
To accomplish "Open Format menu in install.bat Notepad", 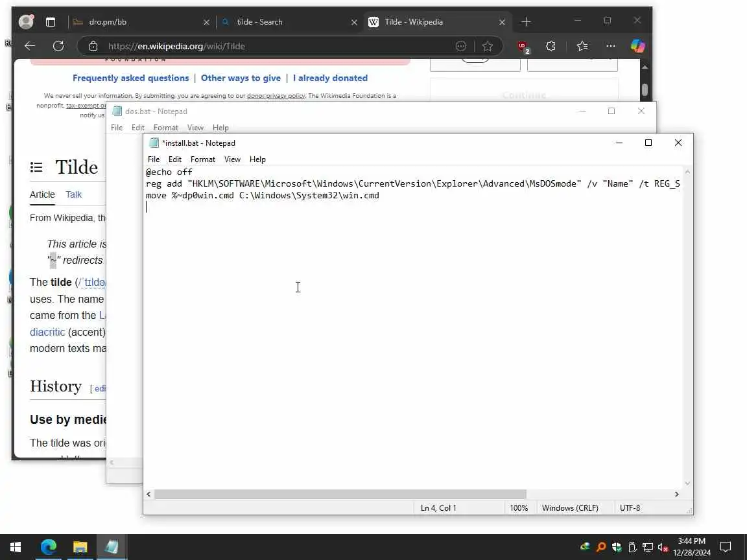I will coord(203,159).
